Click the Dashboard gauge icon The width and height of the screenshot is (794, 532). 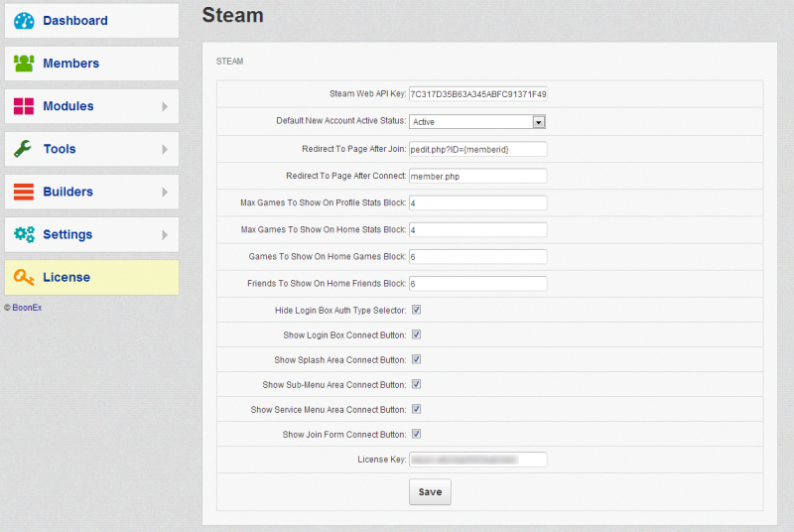pyautogui.click(x=24, y=21)
